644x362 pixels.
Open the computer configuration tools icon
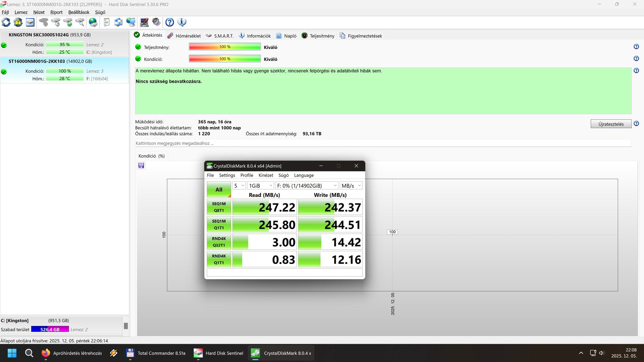[x=144, y=22]
